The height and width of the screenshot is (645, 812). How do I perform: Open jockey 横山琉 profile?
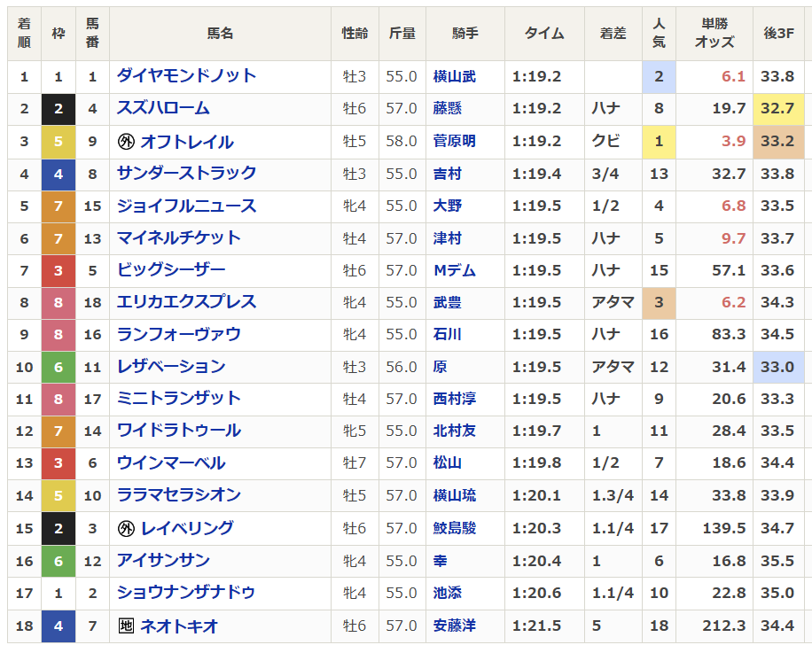(454, 495)
